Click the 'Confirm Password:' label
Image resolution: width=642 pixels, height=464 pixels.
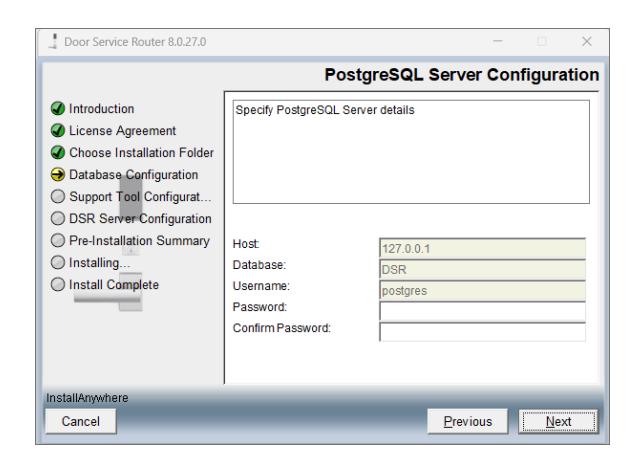(x=282, y=328)
